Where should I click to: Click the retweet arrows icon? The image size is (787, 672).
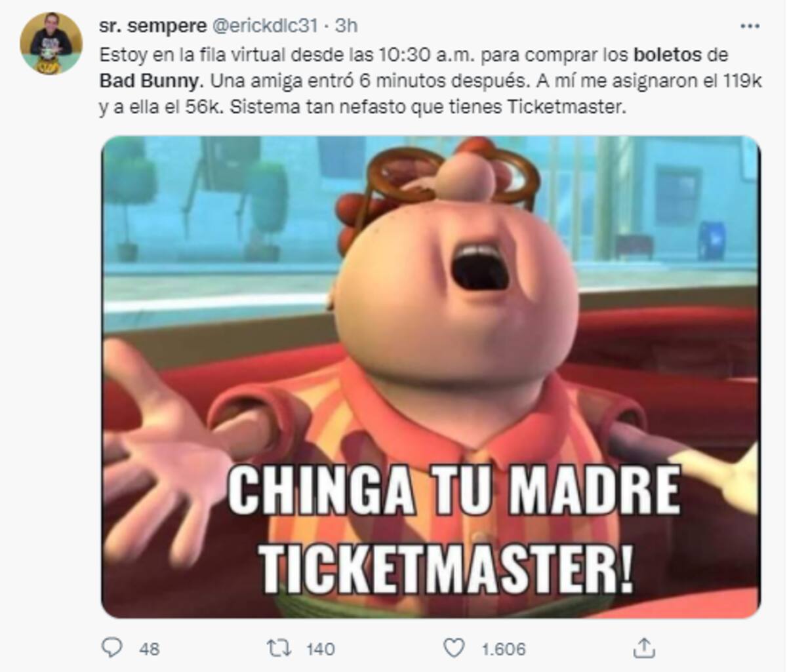279,648
